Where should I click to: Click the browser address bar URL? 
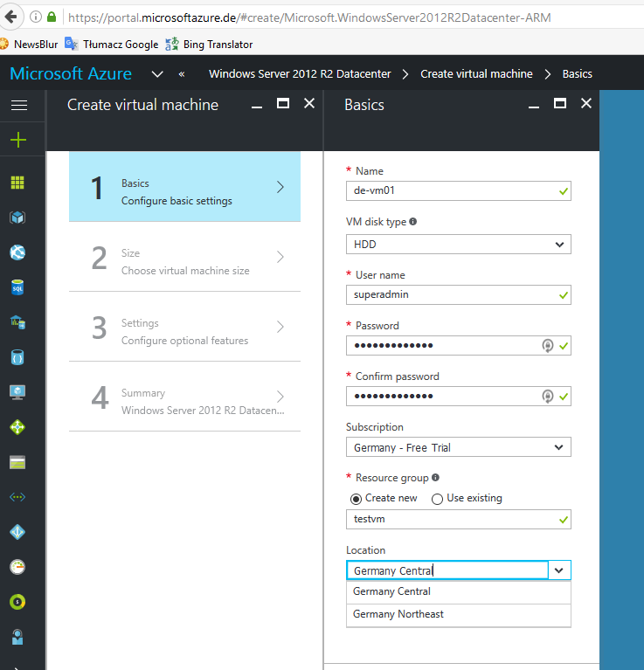pos(309,17)
